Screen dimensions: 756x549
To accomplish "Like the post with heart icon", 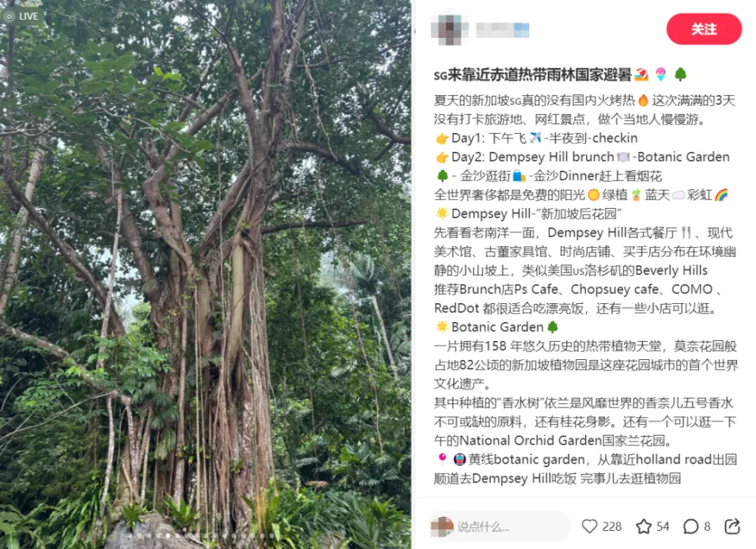I will point(589,526).
